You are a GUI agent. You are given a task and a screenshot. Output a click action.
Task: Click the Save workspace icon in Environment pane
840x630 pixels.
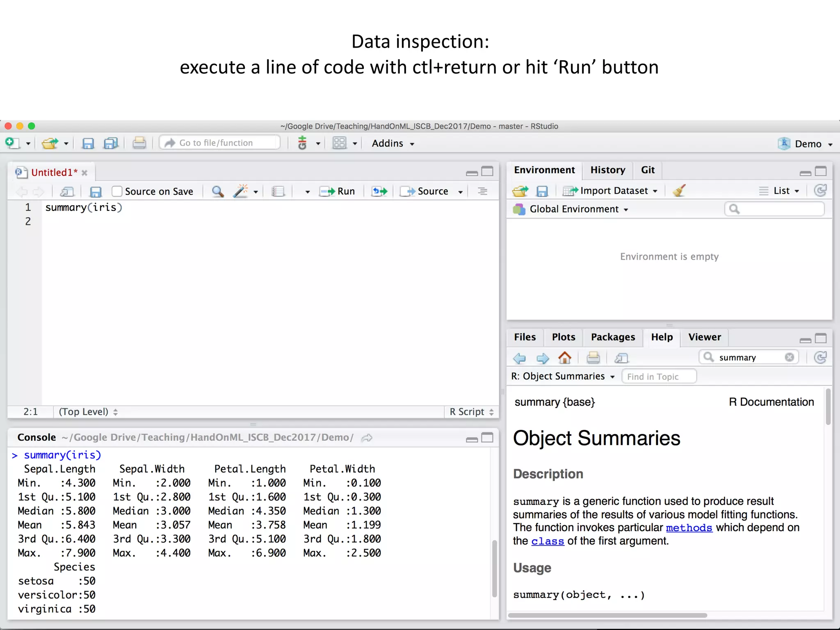[x=542, y=191]
